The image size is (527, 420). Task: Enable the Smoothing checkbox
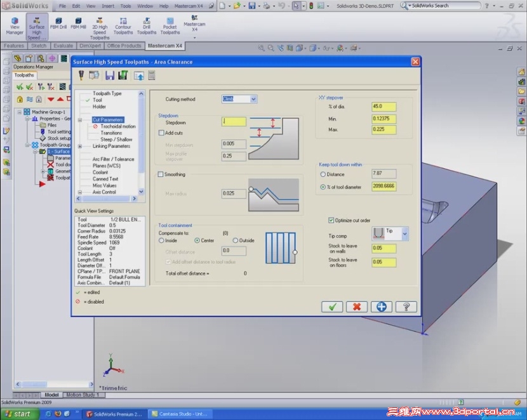point(161,174)
